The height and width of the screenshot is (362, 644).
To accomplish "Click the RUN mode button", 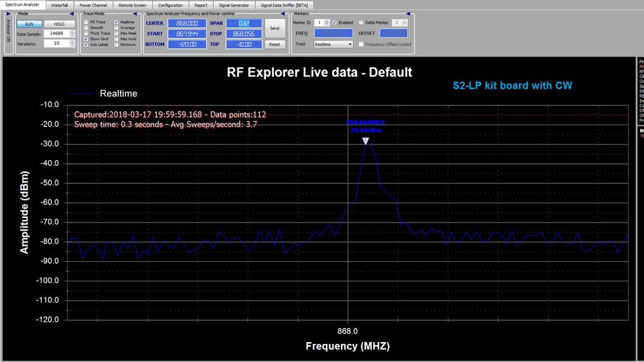I will coord(29,24).
